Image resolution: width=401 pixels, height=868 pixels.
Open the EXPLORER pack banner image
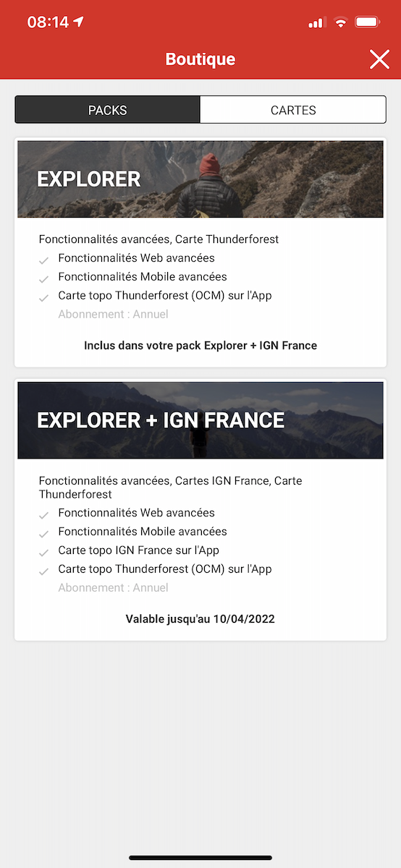tap(200, 179)
